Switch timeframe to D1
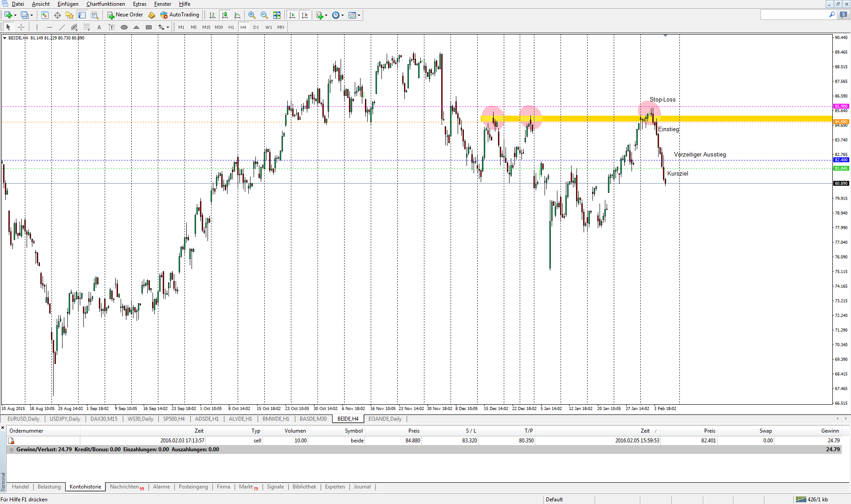Viewport: 851px width, 504px height. [x=256, y=27]
